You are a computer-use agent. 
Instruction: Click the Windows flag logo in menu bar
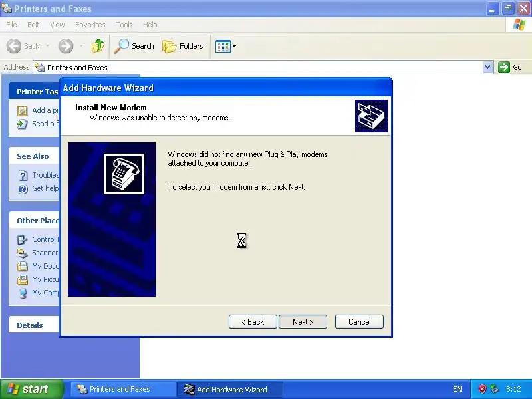coord(519,25)
